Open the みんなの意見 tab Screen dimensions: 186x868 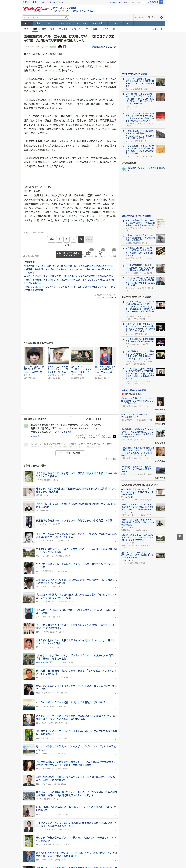point(98,23)
